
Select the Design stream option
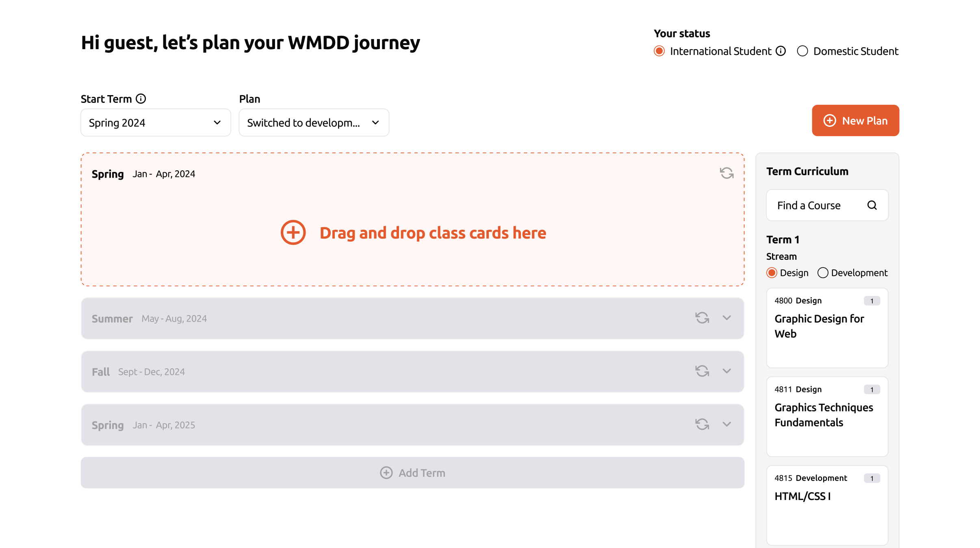pyautogui.click(x=772, y=273)
